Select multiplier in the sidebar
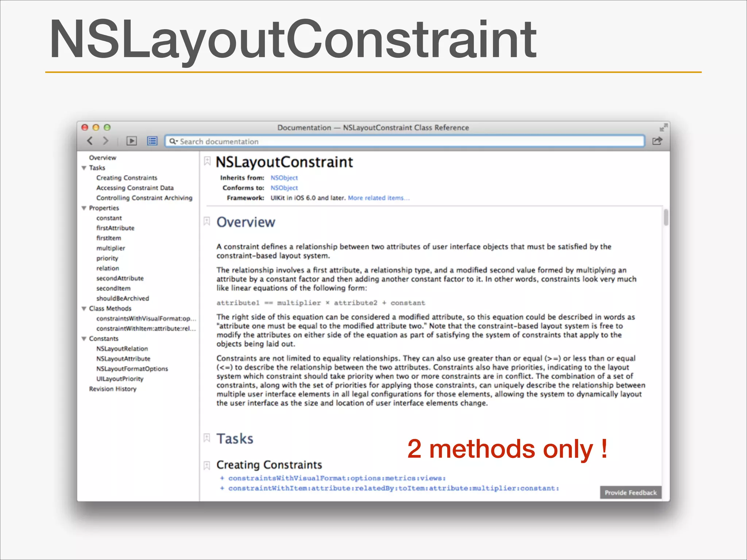 coord(111,248)
